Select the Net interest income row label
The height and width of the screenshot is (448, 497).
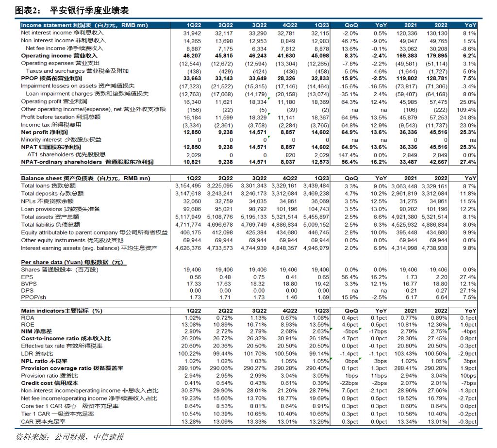(x=58, y=33)
